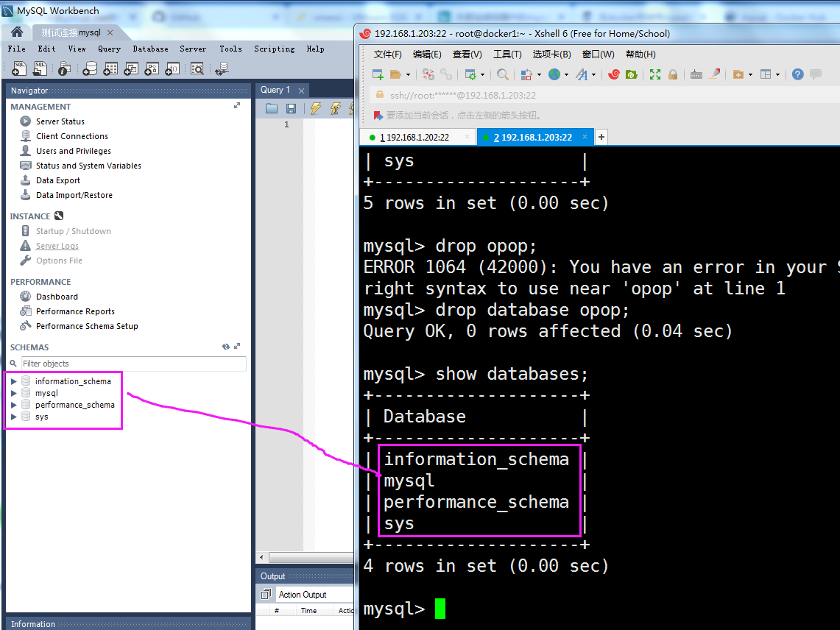Viewport: 840px width, 630px height.
Task: Open the Workbench Query menu
Action: [109, 49]
